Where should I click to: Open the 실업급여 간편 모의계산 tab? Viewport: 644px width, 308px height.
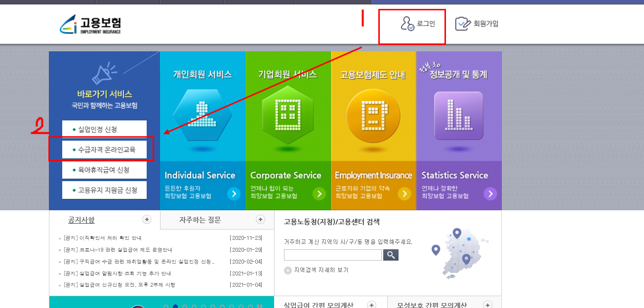coord(319,305)
